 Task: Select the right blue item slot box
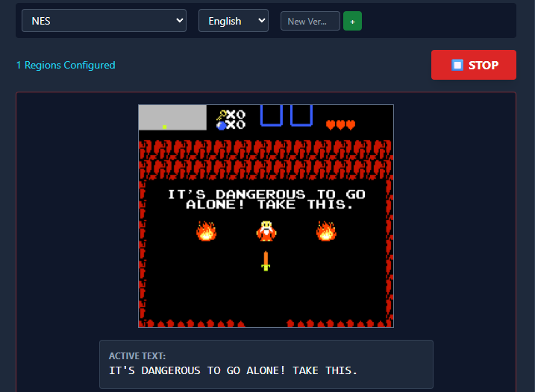point(301,116)
